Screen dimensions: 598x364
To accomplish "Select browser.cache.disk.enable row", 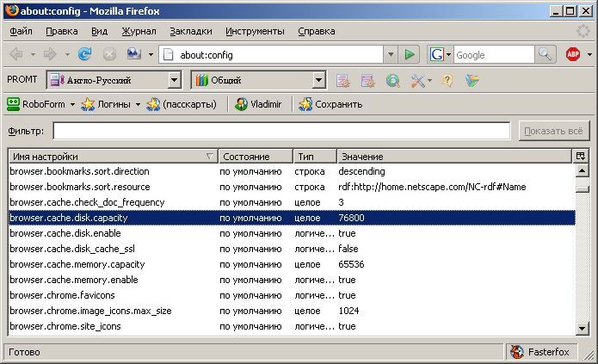I will (292, 233).
